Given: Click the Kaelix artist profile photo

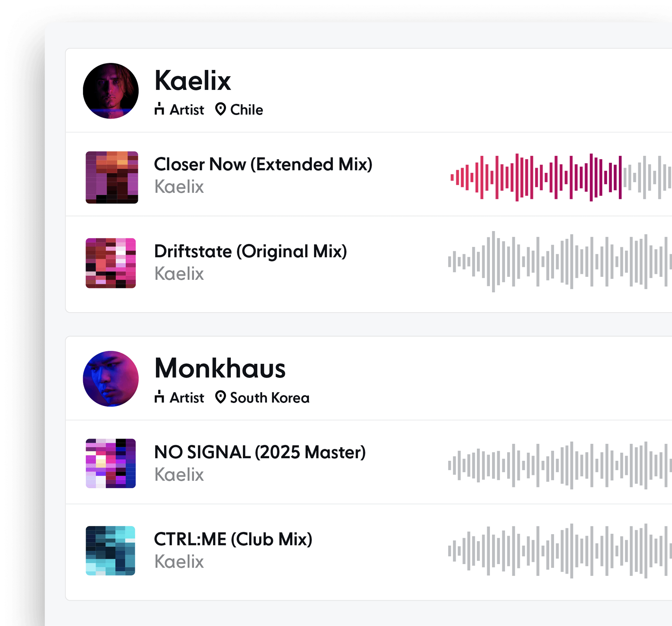Looking at the screenshot, I should pyautogui.click(x=111, y=91).
